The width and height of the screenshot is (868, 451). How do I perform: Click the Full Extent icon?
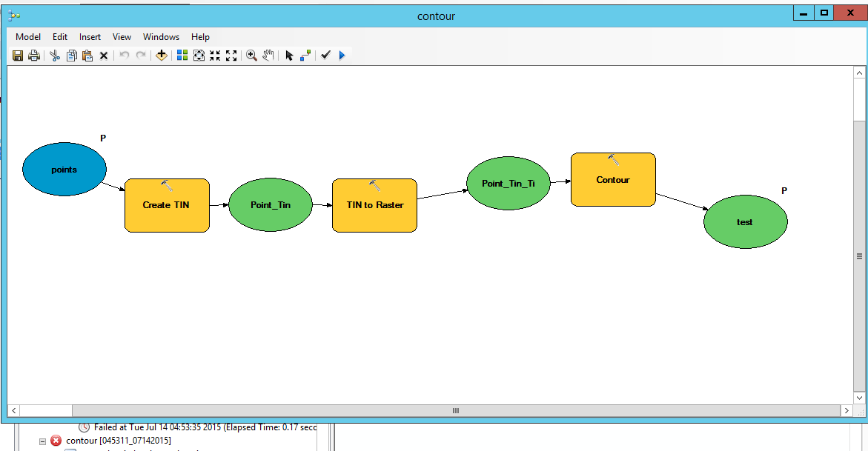coord(199,56)
